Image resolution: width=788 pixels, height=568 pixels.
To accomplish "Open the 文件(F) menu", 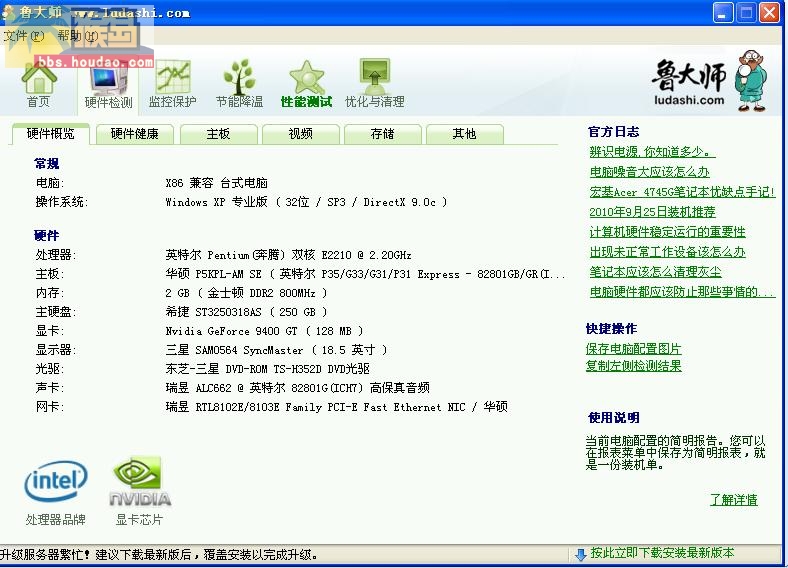I will pyautogui.click(x=24, y=36).
